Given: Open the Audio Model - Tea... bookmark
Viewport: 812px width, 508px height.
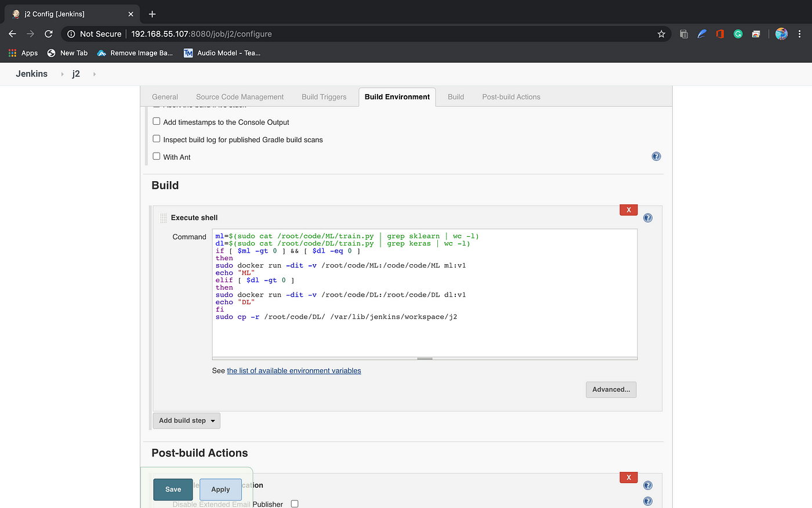Looking at the screenshot, I should [x=222, y=53].
